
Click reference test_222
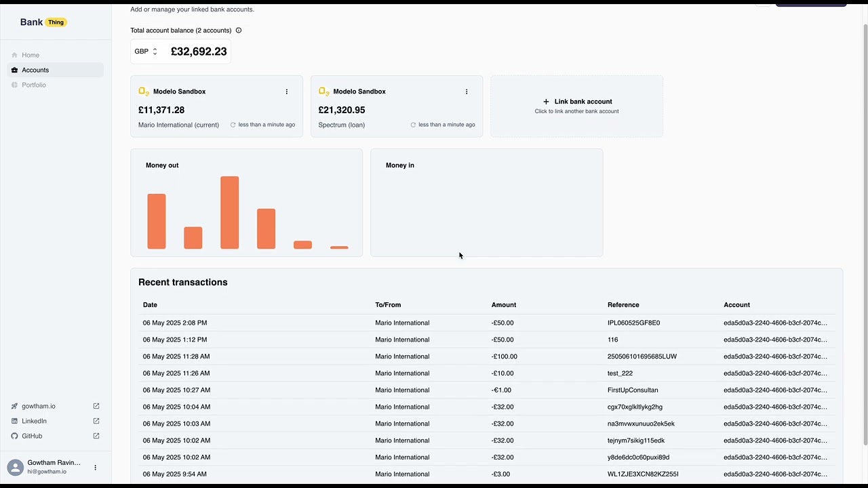(620, 373)
